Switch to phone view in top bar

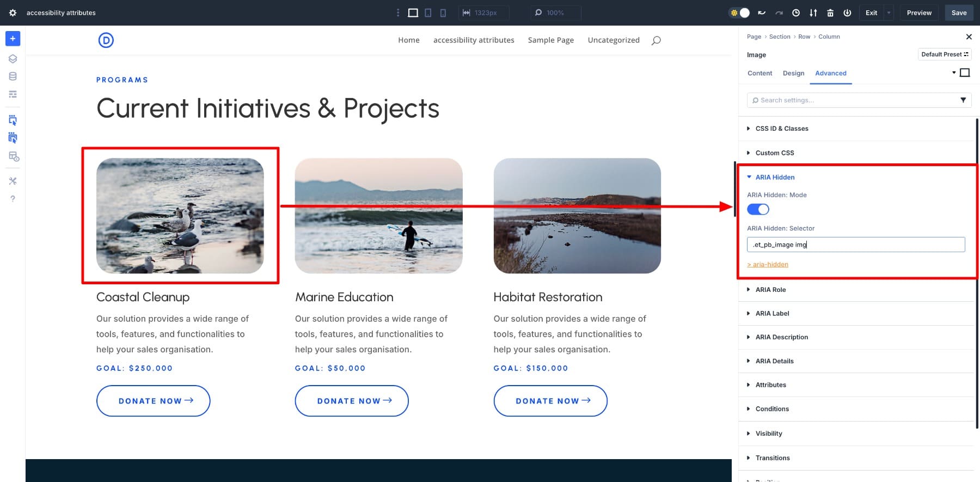click(x=443, y=13)
